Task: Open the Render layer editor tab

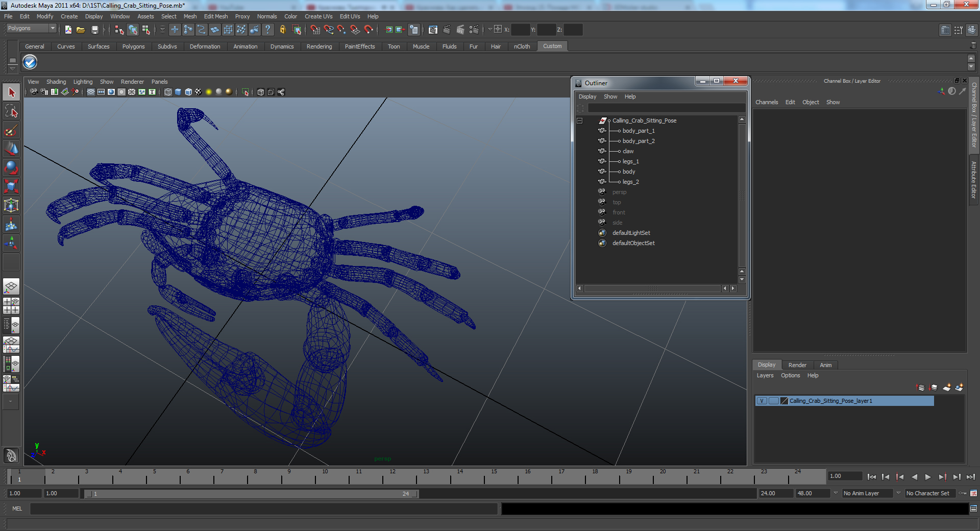Action: pyautogui.click(x=797, y=365)
